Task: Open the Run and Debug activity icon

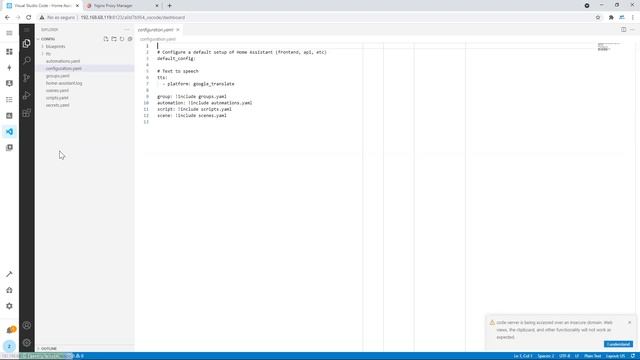Action: 27,95
